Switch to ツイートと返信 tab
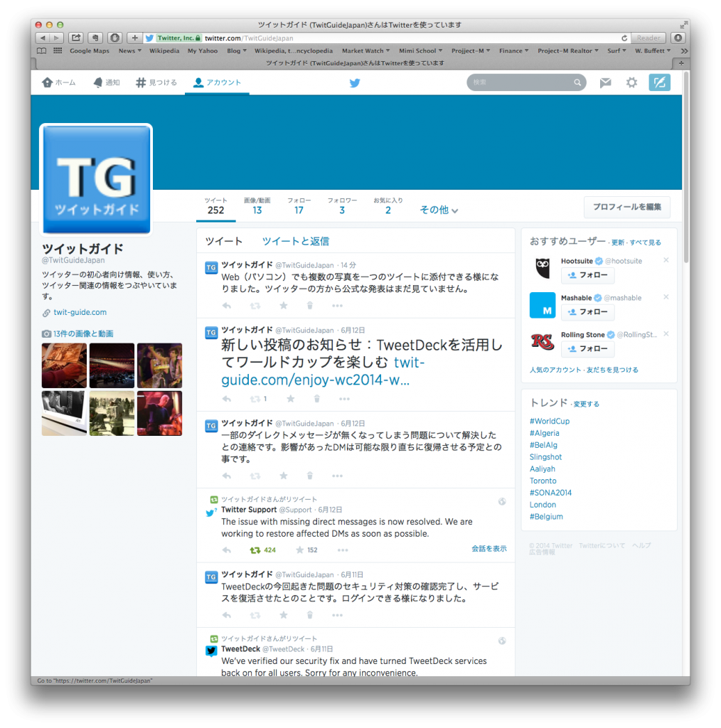 coord(295,242)
